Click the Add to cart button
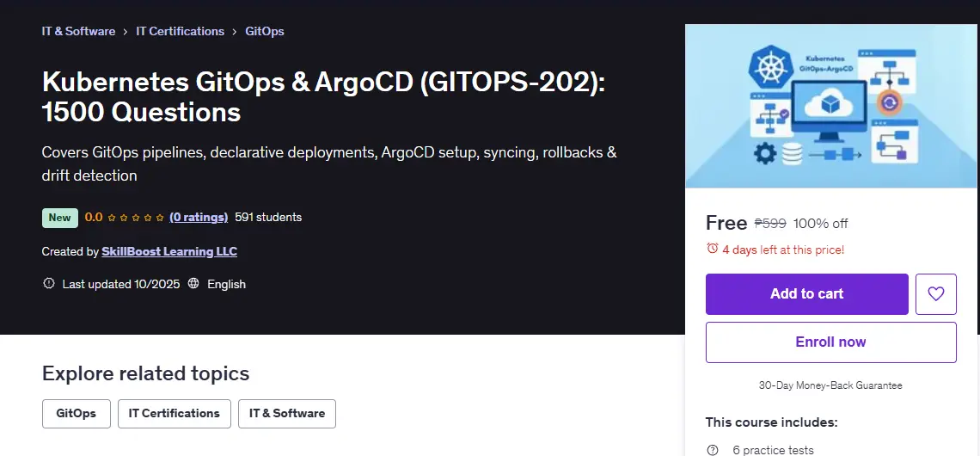The image size is (980, 456). (x=807, y=294)
